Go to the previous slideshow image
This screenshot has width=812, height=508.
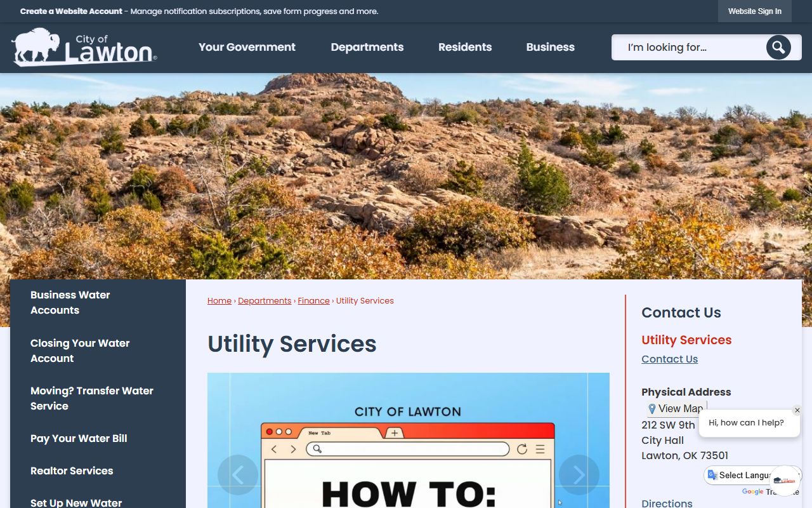click(x=238, y=475)
